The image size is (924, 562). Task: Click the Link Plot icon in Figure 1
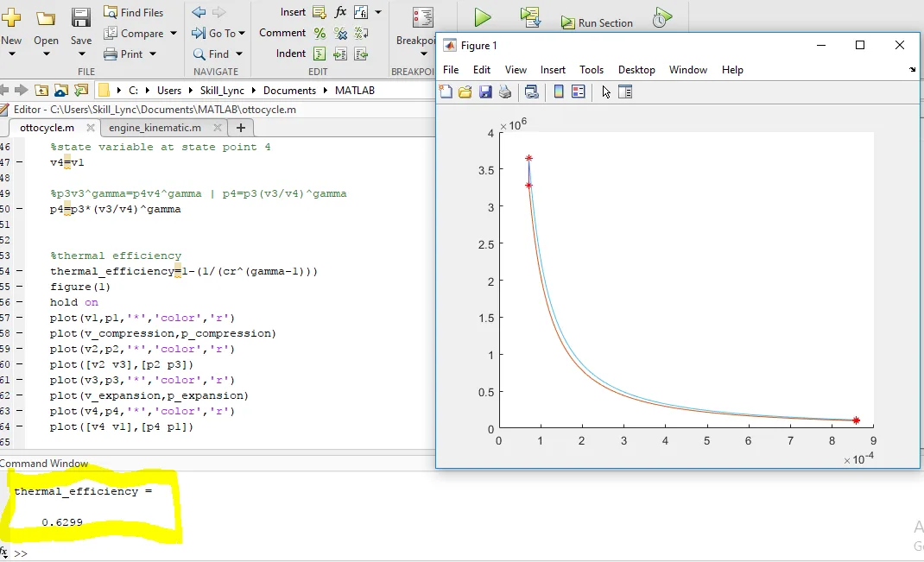532,92
